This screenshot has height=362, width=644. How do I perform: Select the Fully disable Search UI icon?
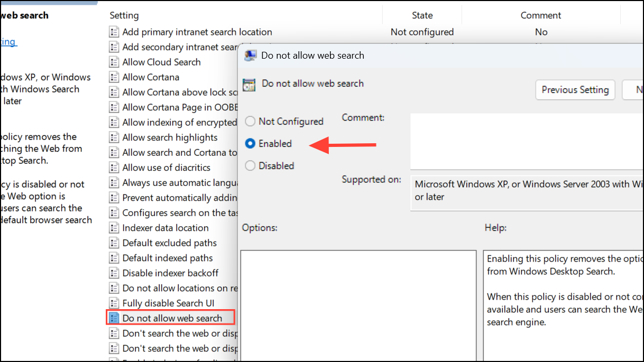(114, 303)
